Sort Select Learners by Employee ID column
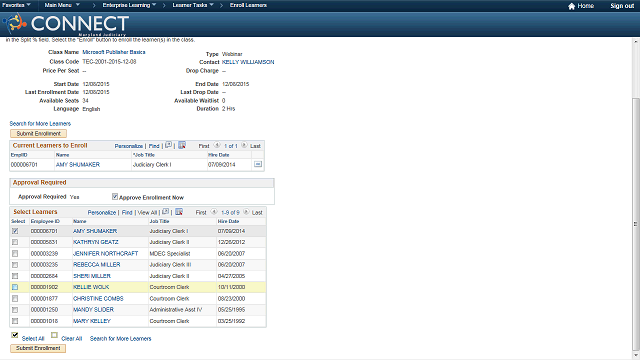The height and width of the screenshot is (360, 640). point(45,221)
